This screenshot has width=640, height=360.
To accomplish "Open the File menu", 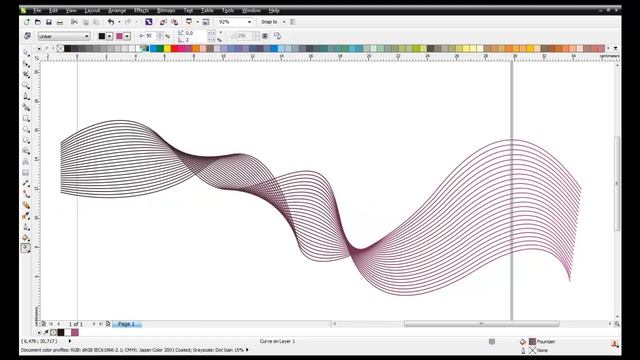I will [x=37, y=10].
